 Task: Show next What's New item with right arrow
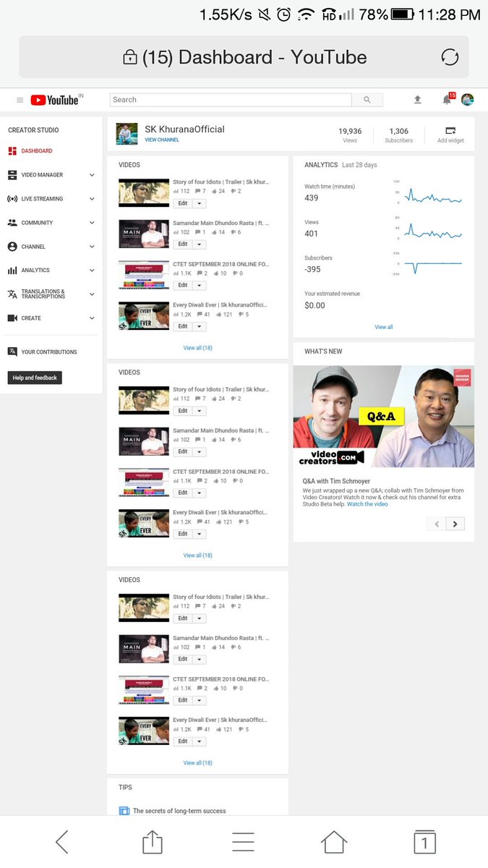455,524
